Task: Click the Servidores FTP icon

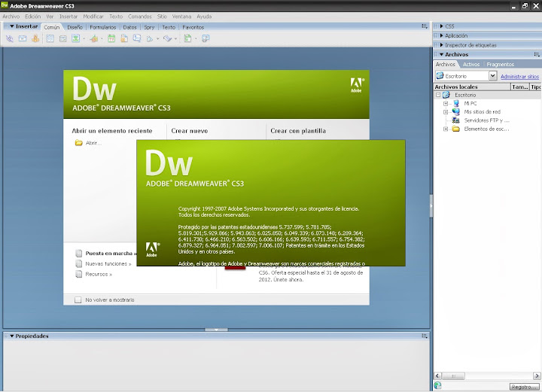Action: coord(456,120)
